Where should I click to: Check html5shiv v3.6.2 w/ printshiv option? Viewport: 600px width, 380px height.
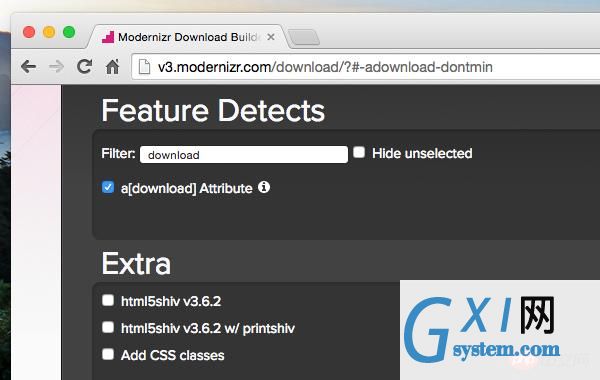coord(108,327)
